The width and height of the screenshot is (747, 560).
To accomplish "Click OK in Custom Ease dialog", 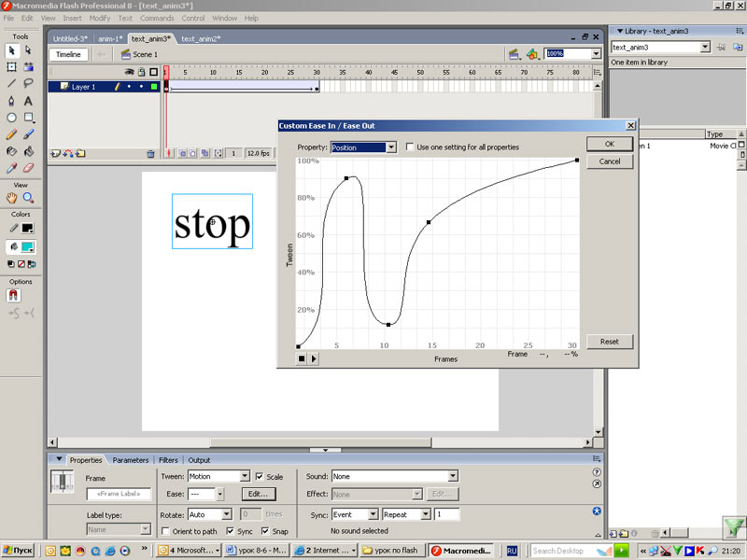I will click(x=609, y=144).
